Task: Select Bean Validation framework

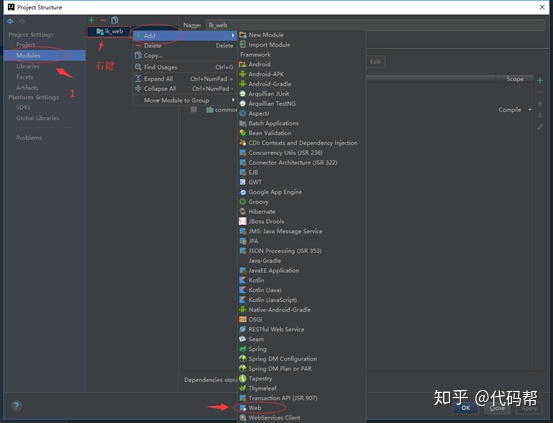Action: pyautogui.click(x=302, y=133)
